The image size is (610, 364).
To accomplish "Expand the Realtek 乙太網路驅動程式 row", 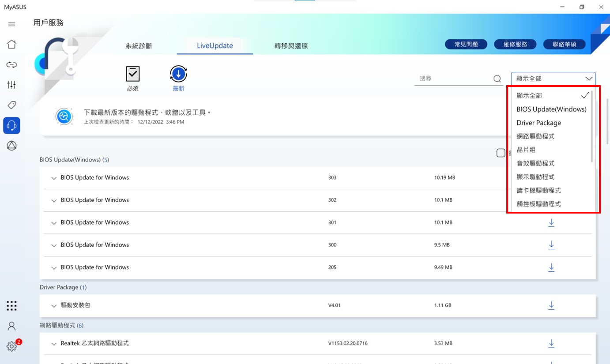I will (x=54, y=344).
